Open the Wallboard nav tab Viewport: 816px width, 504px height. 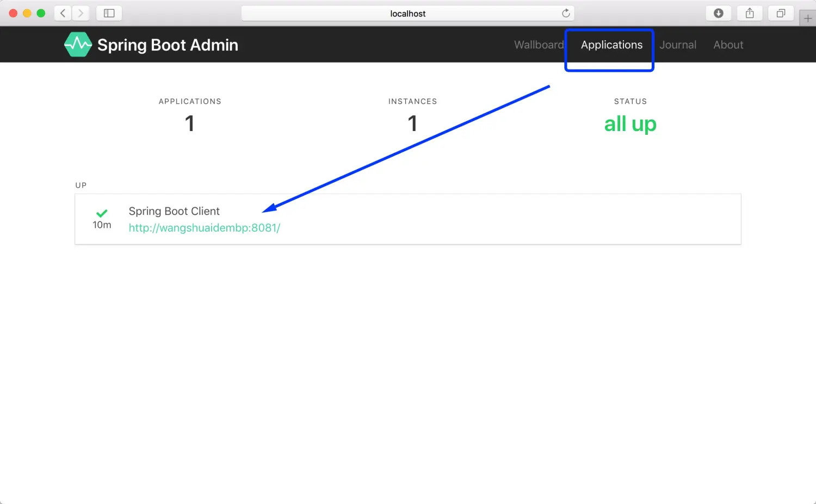539,45
